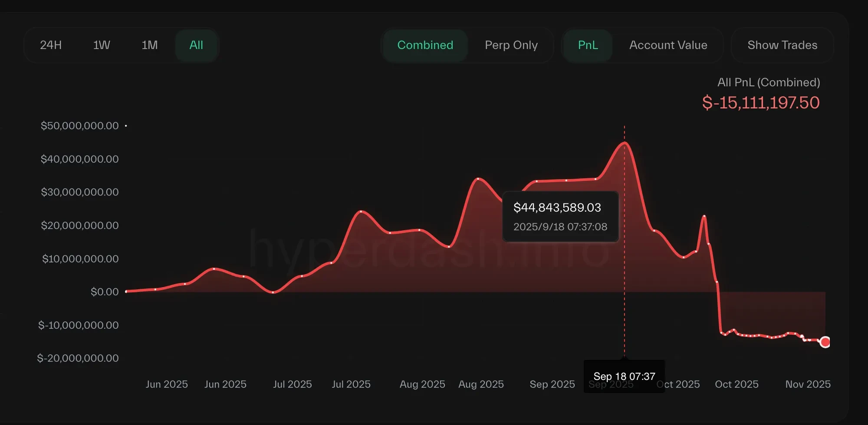Click the $-15,111,197.50 total PnL figure
This screenshot has width=868, height=425.
[760, 103]
